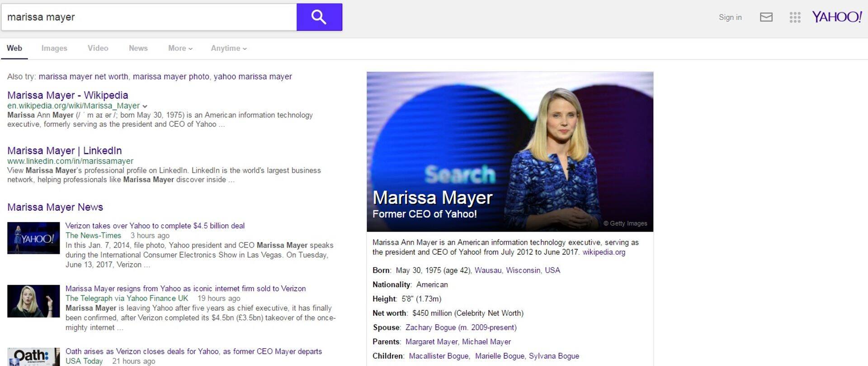
Task: Open the Zachary Bogue spouse link
Action: (460, 328)
